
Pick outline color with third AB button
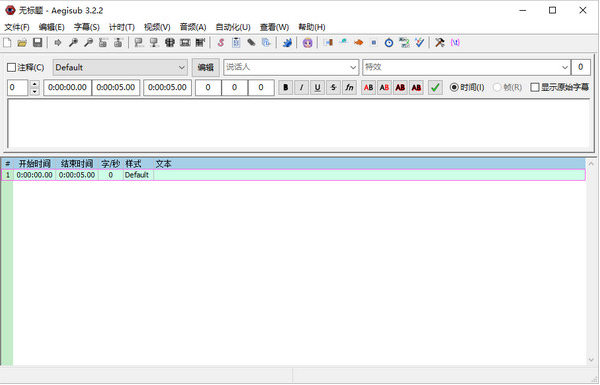[400, 88]
